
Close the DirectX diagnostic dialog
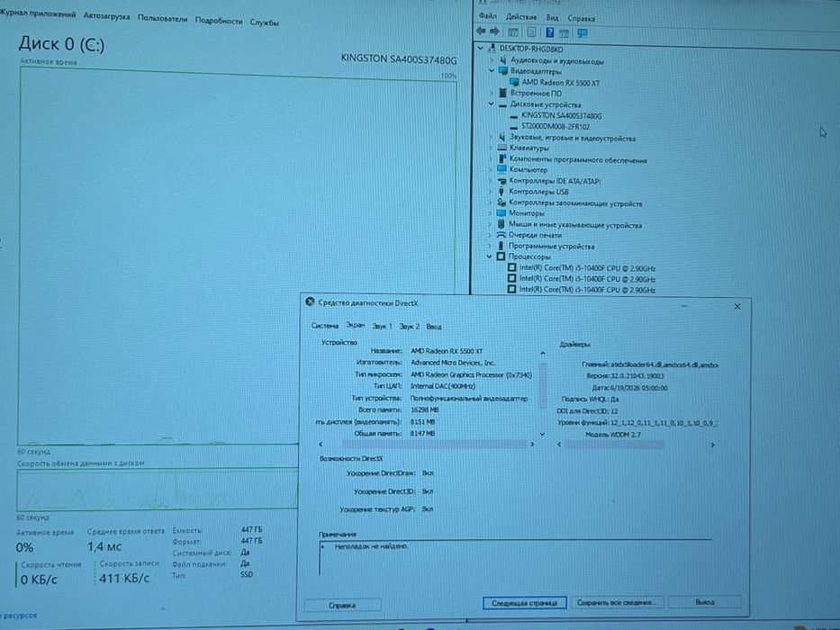[737, 306]
